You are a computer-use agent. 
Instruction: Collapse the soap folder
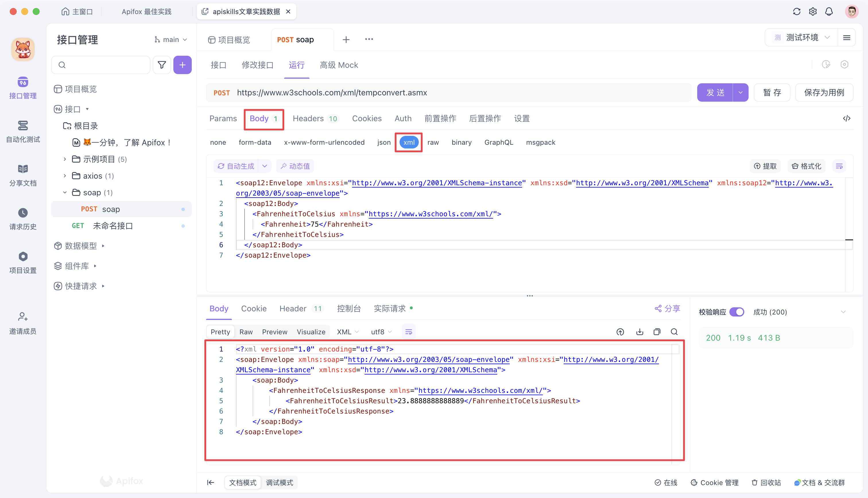(65, 192)
